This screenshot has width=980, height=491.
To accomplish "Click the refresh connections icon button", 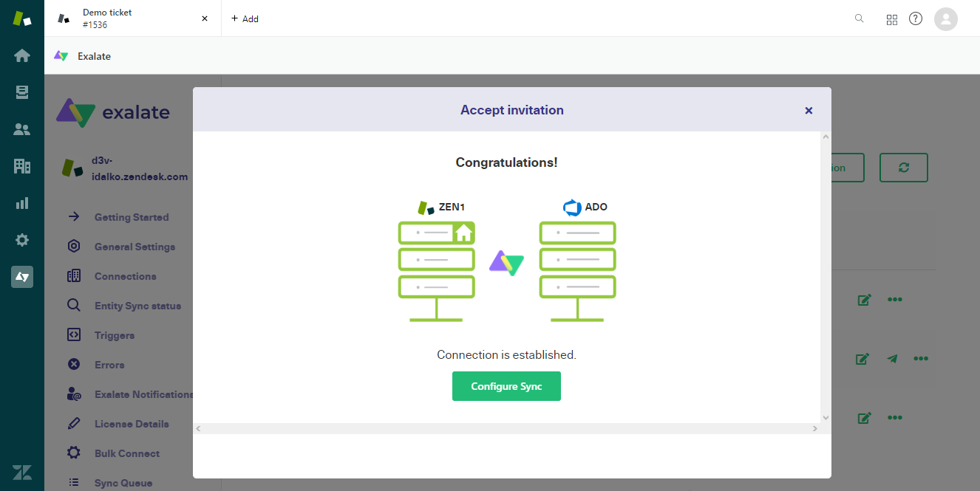I will (904, 168).
